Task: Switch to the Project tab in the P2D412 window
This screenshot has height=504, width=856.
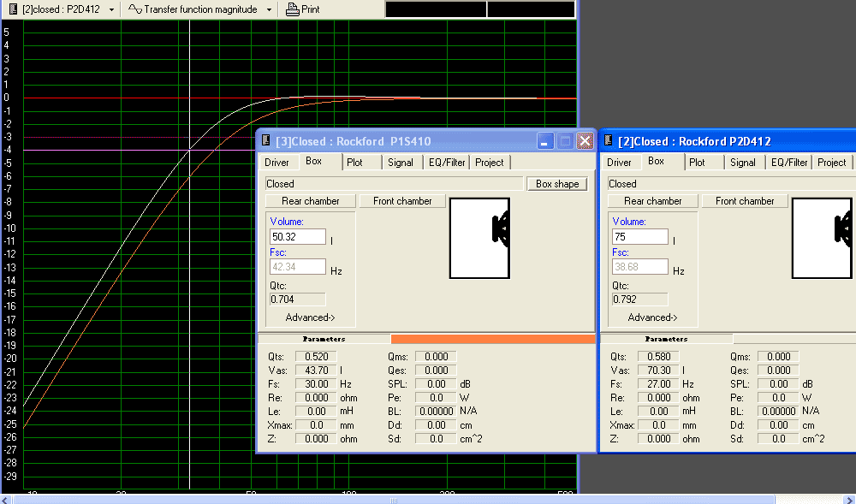Action: [831, 163]
